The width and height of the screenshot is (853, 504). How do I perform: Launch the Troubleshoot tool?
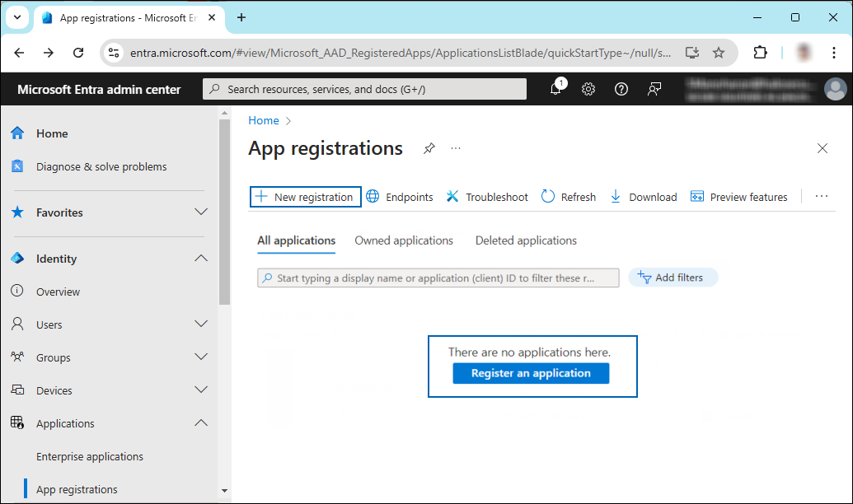point(487,196)
